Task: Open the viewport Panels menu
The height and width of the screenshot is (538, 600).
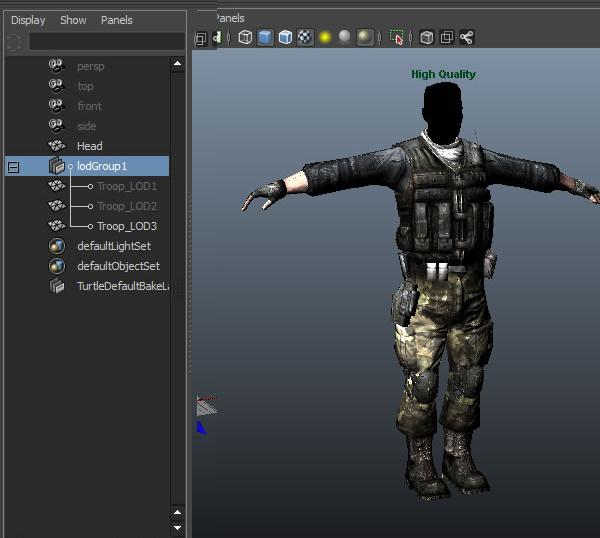Action: [230, 18]
